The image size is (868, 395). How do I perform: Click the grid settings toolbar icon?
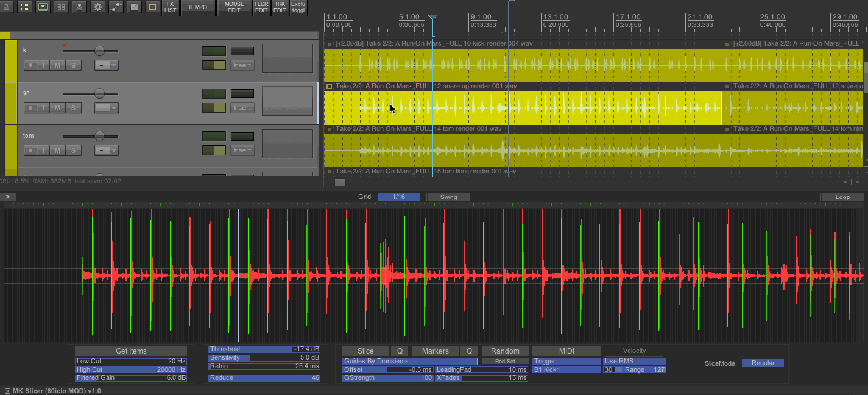tap(24, 7)
